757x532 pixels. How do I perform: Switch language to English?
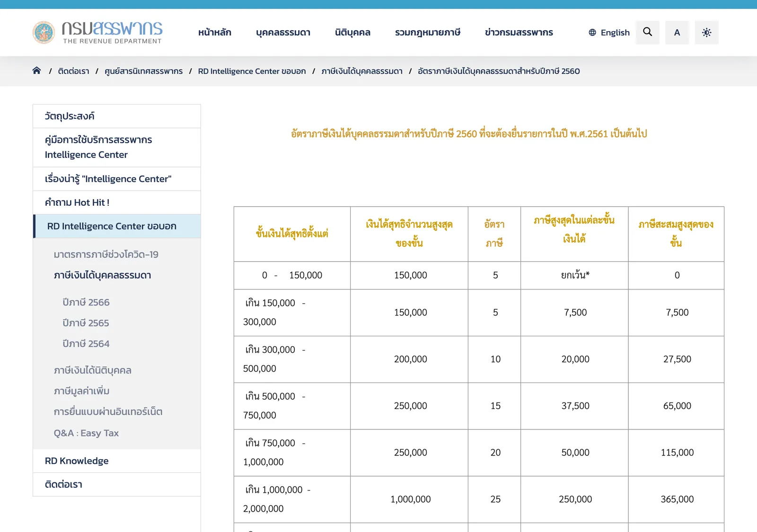609,32
